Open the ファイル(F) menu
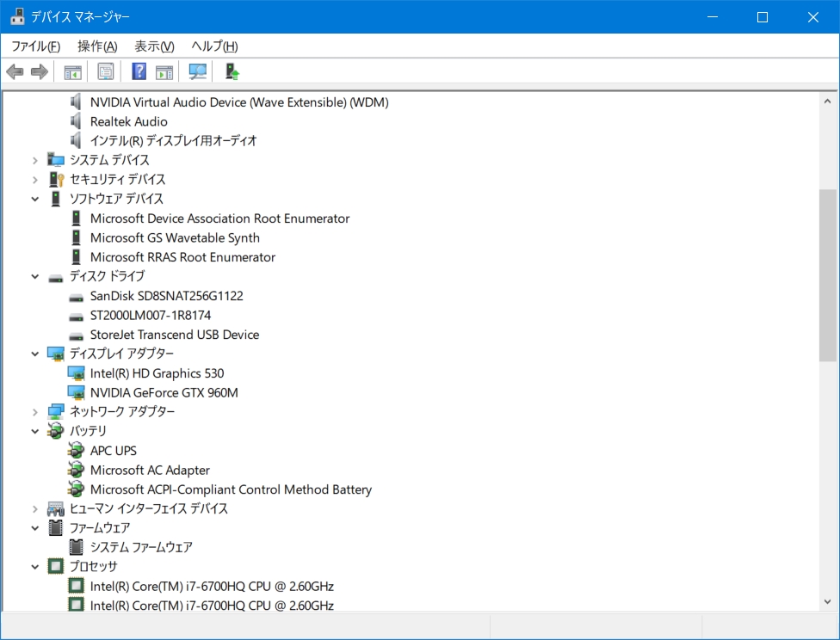Viewport: 840px width, 640px height. pyautogui.click(x=36, y=46)
